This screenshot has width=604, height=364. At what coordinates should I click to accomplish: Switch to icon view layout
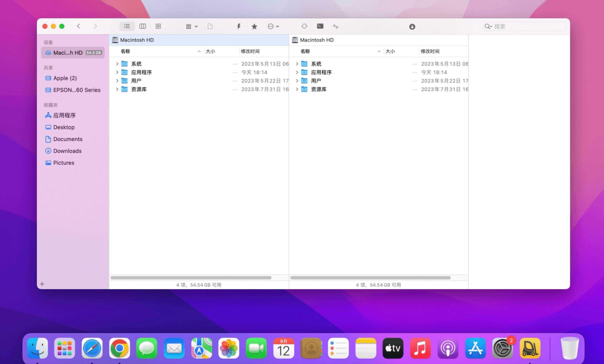158,26
